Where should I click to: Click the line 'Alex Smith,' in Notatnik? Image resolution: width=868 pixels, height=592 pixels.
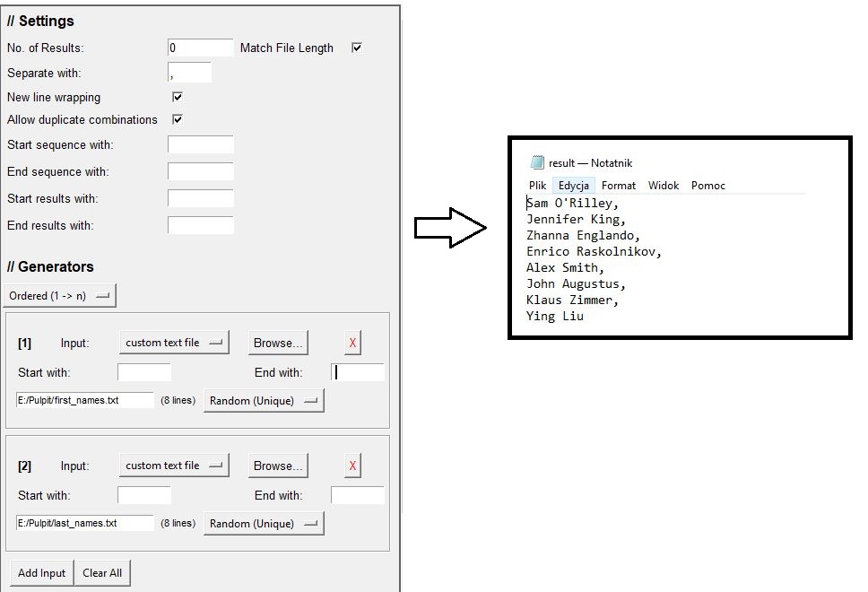[x=565, y=267]
